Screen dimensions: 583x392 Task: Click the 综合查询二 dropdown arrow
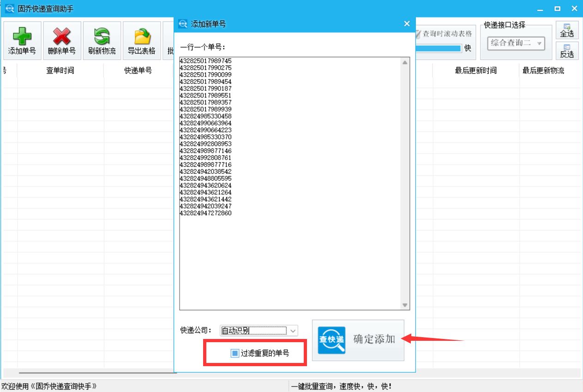538,43
